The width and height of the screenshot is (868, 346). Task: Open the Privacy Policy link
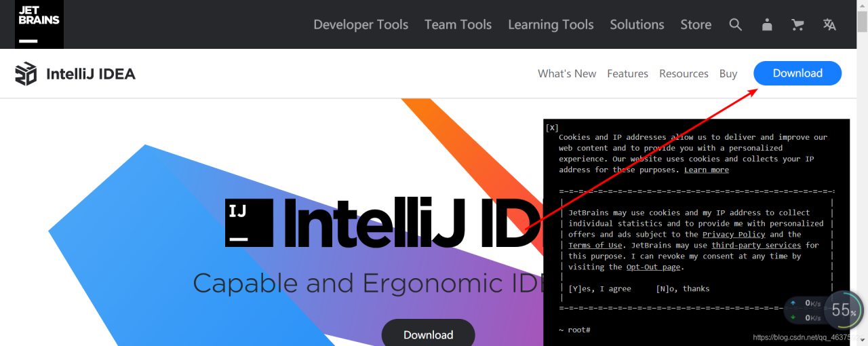[734, 234]
